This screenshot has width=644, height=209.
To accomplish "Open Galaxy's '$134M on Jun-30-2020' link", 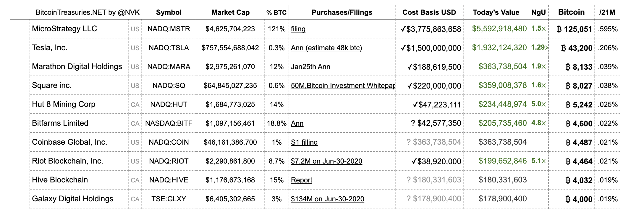I will [327, 199].
